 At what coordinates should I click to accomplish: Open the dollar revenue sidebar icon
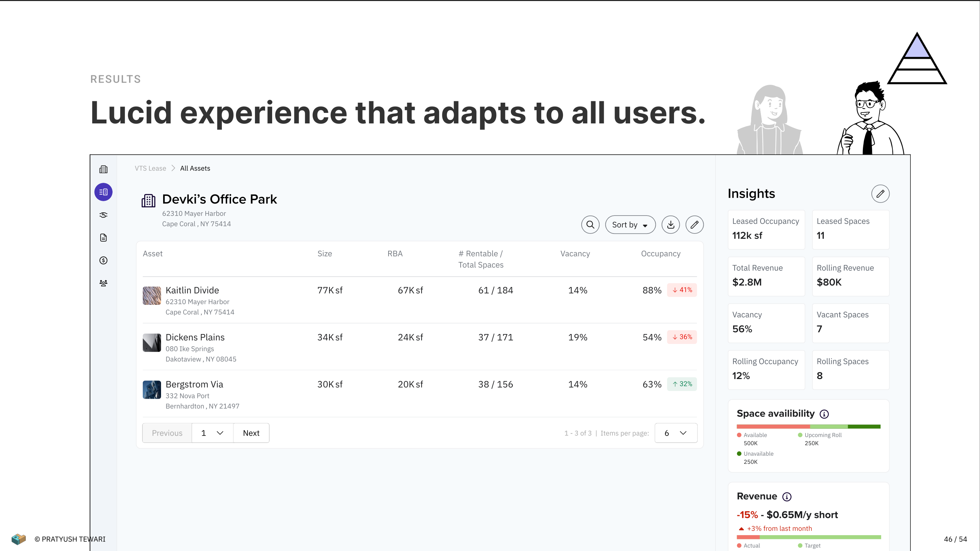[x=103, y=260]
